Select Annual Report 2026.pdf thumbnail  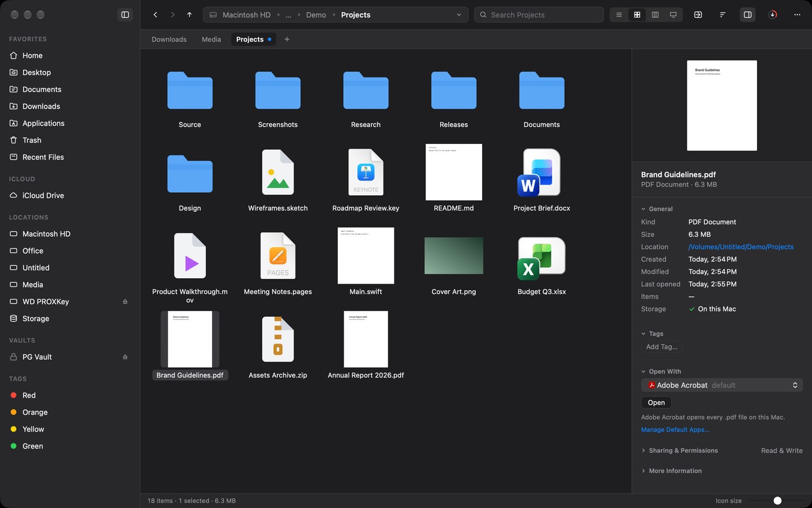click(366, 339)
